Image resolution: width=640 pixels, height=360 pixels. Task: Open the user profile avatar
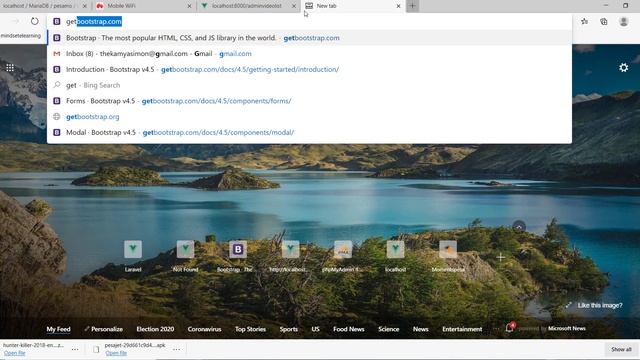point(623,21)
